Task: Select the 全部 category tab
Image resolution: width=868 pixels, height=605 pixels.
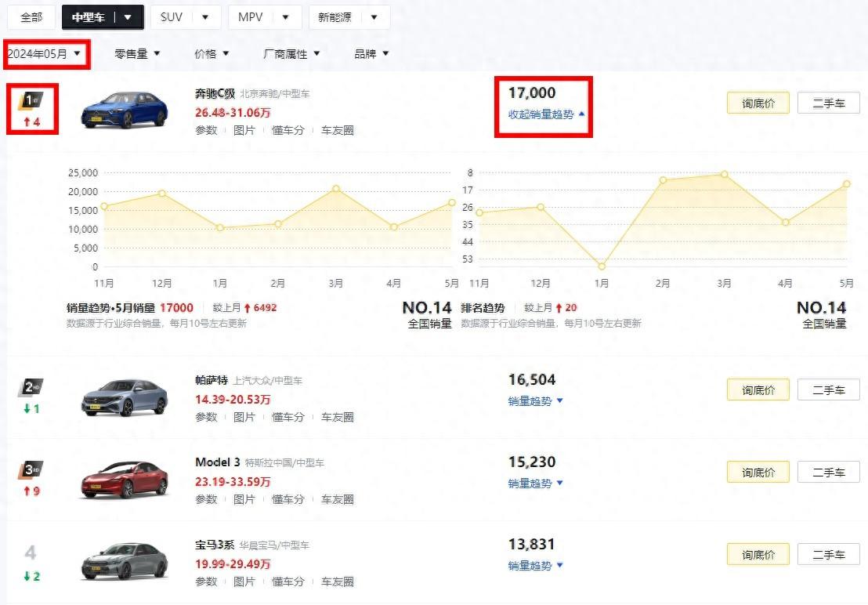Action: (x=31, y=16)
